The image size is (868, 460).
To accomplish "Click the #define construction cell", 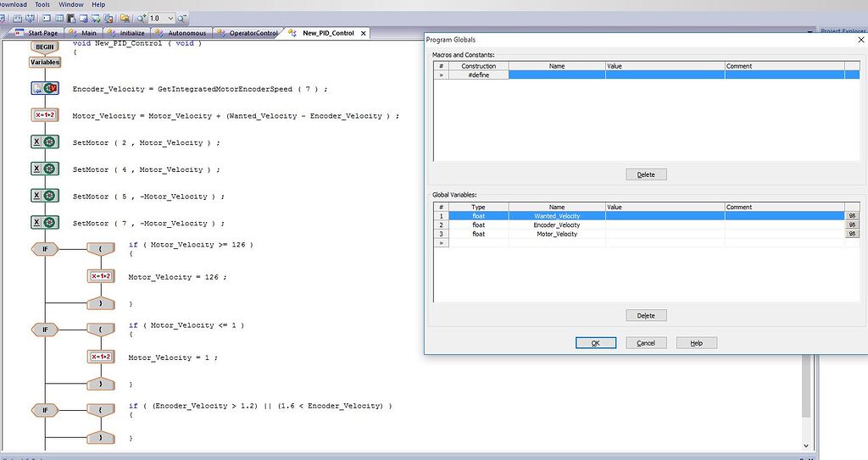I will point(478,75).
